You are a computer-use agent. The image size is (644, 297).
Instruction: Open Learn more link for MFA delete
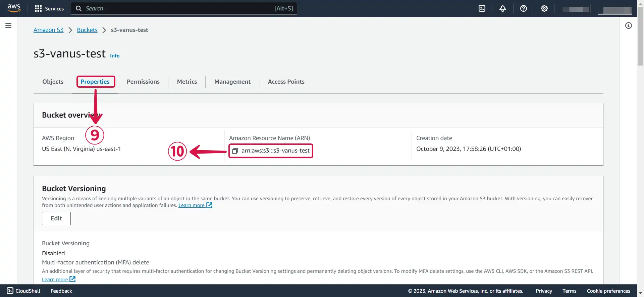[55, 280]
